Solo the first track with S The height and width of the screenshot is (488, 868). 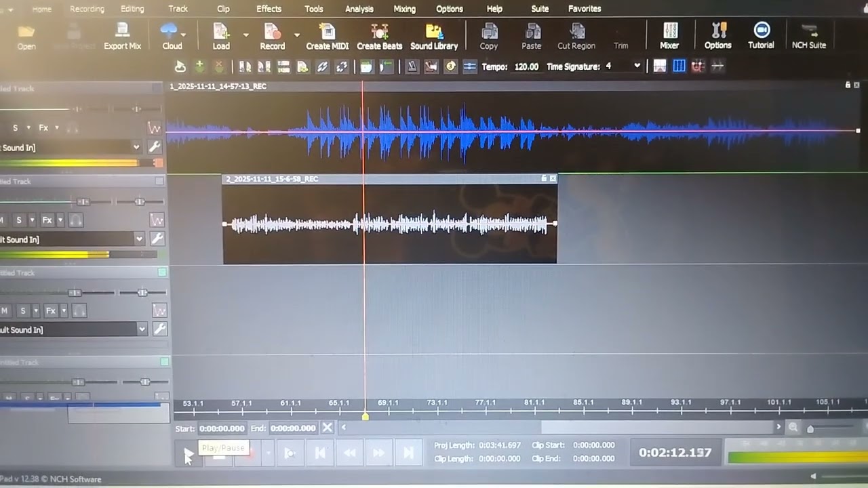tap(16, 127)
